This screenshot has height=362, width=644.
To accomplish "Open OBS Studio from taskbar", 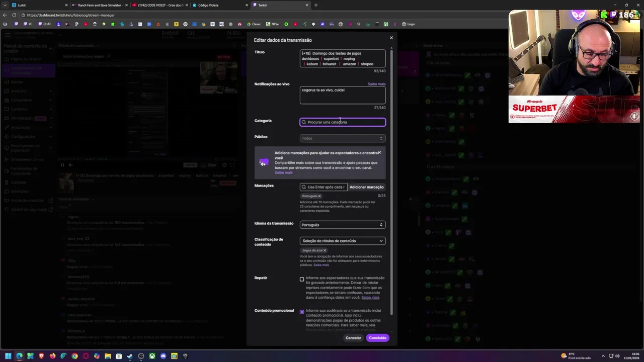I will [x=141, y=356].
